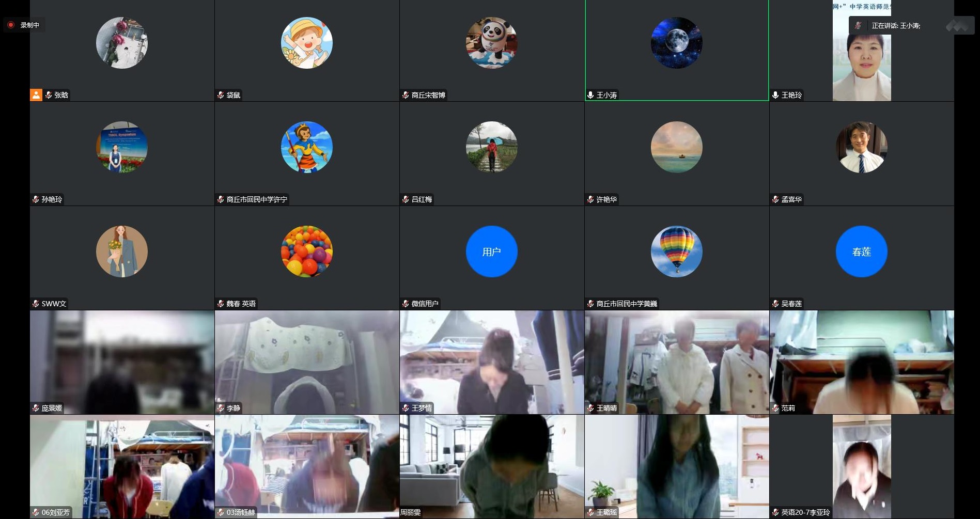The height and width of the screenshot is (519, 980).
Task: Click muted mic icon beside 商丘宋智博
Action: [x=406, y=95]
